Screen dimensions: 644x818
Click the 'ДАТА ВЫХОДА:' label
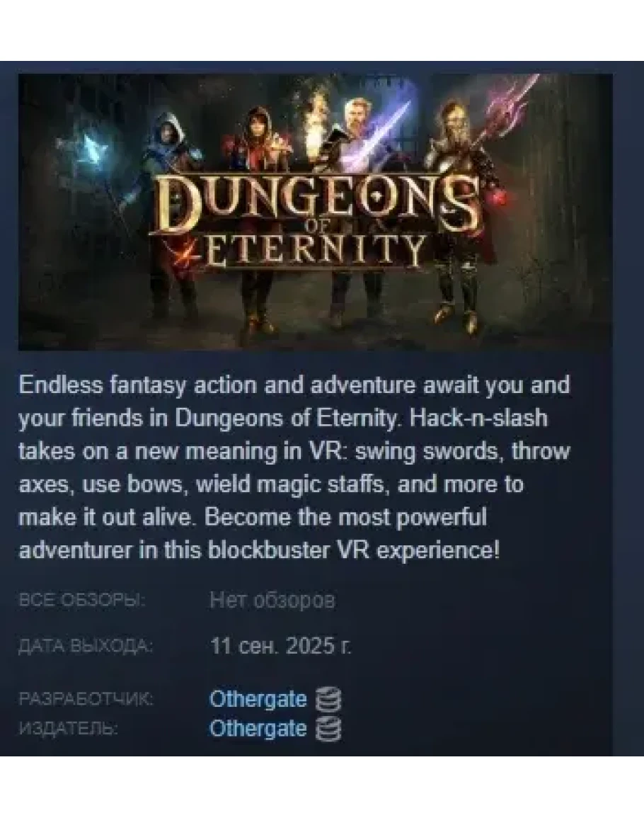click(86, 647)
